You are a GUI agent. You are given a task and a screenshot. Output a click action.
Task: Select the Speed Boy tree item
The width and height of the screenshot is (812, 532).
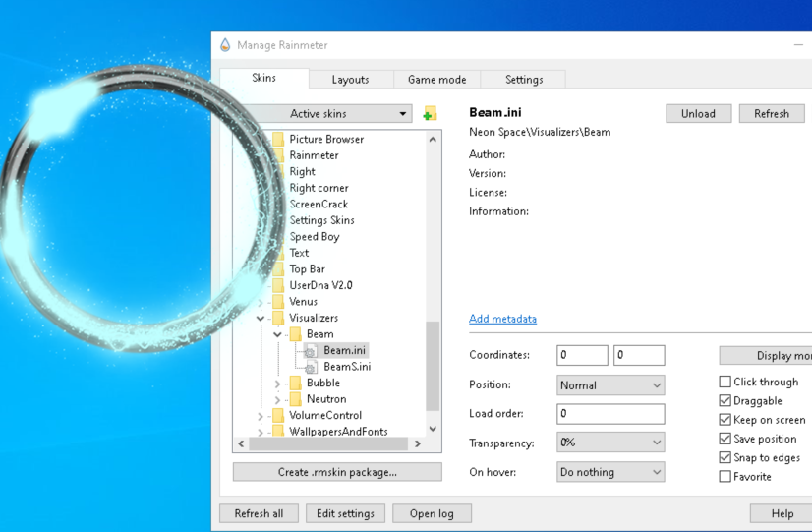tap(315, 237)
